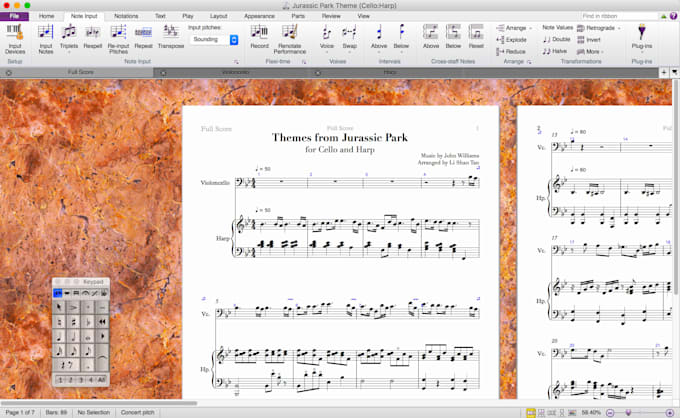Click the Sibelius help icon
The image size is (680, 418).
pos(673,16)
